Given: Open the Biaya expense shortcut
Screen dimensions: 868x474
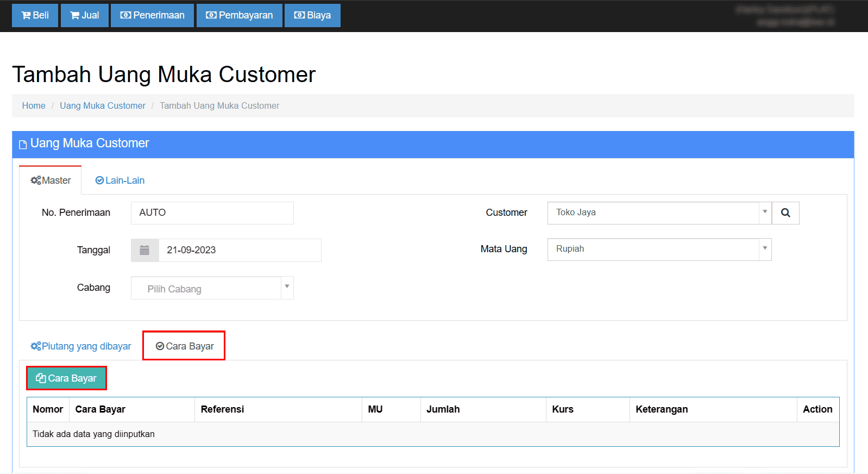Looking at the screenshot, I should pos(312,15).
